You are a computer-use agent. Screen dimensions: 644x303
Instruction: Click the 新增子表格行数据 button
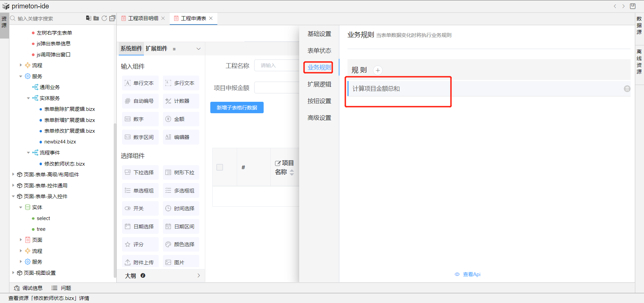[237, 107]
